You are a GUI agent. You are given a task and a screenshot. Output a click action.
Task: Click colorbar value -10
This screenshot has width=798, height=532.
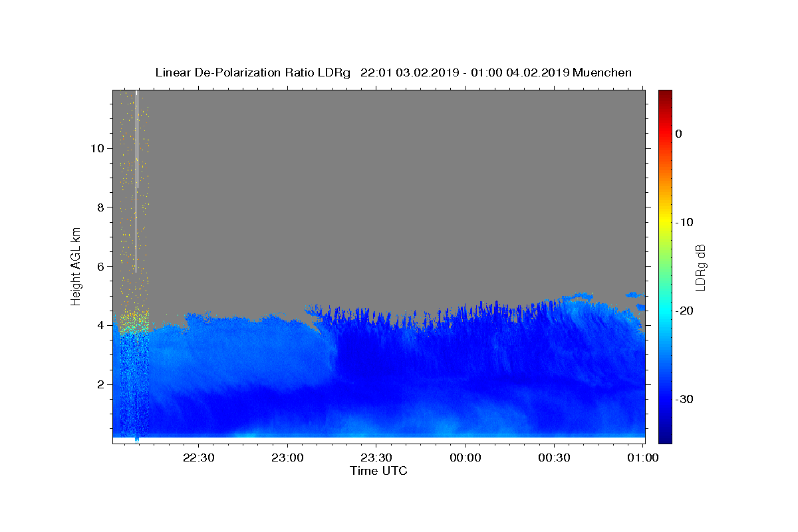(x=685, y=222)
